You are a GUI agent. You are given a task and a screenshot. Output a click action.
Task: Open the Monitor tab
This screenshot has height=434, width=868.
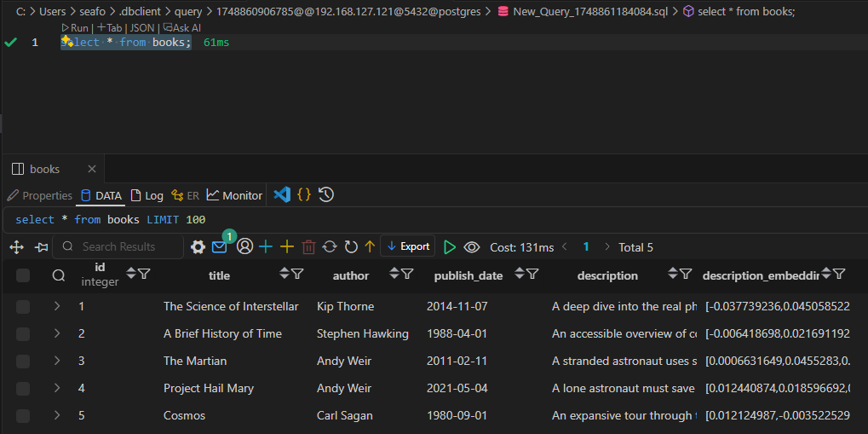click(x=234, y=195)
